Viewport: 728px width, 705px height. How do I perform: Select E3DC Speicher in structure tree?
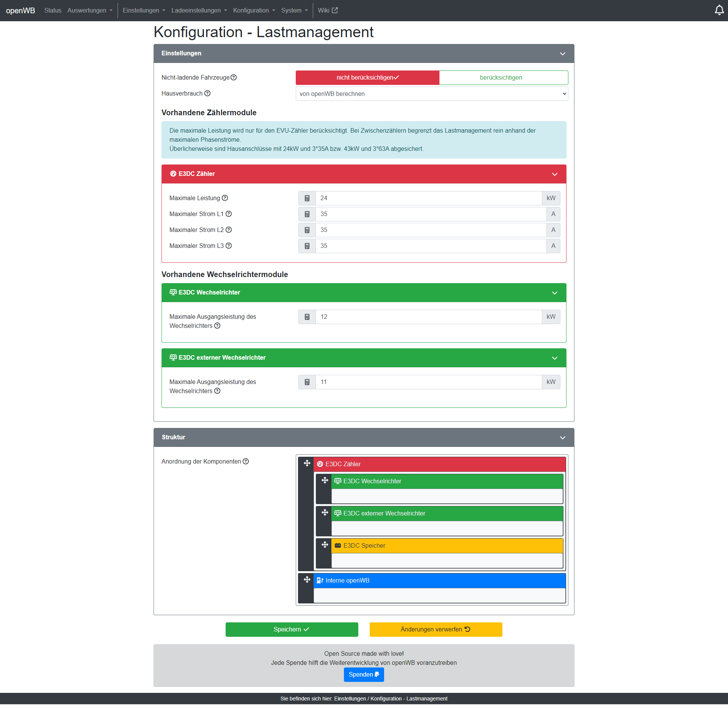tap(447, 546)
